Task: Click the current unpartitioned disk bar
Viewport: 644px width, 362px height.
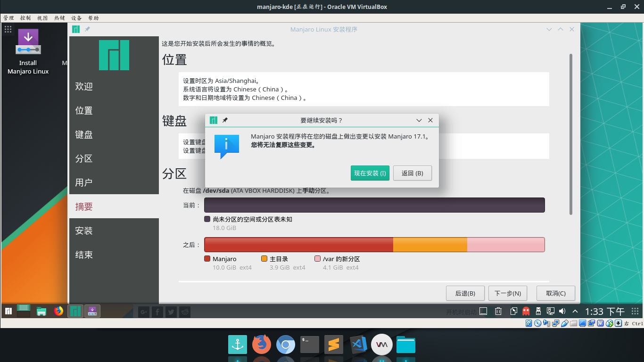Action: point(374,205)
